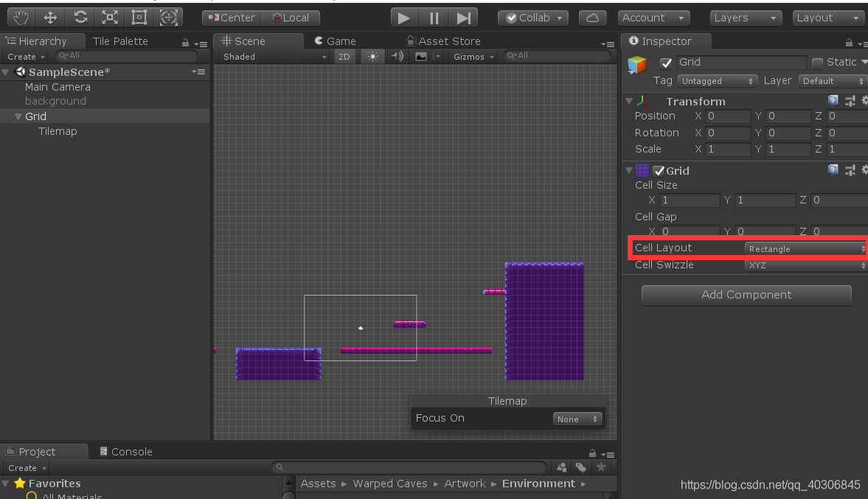
Task: Start Play mode
Action: pos(404,18)
